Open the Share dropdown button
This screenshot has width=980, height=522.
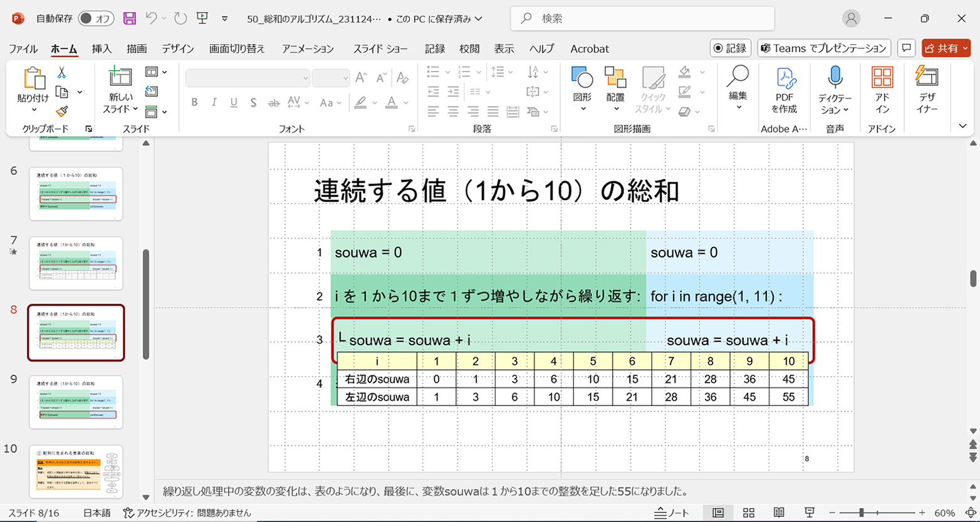click(946, 48)
